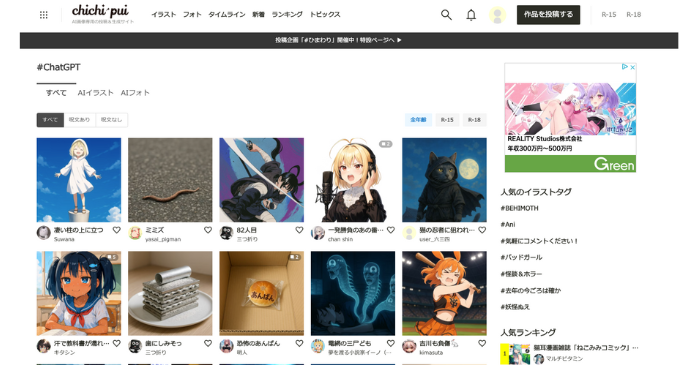Viewport: 698px width, 365px height.
Task: Open chan shin's author avatar
Action: (318, 233)
